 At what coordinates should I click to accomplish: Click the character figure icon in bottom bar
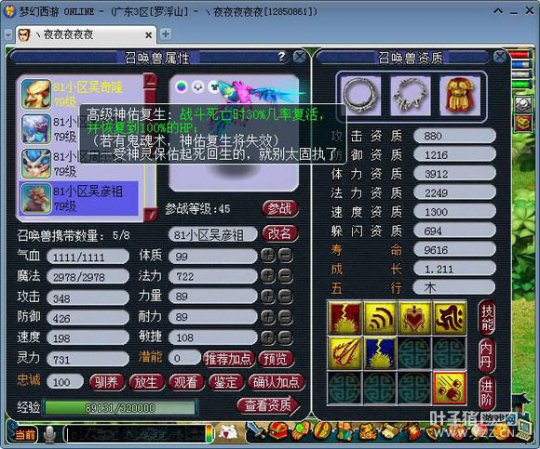tap(344, 431)
